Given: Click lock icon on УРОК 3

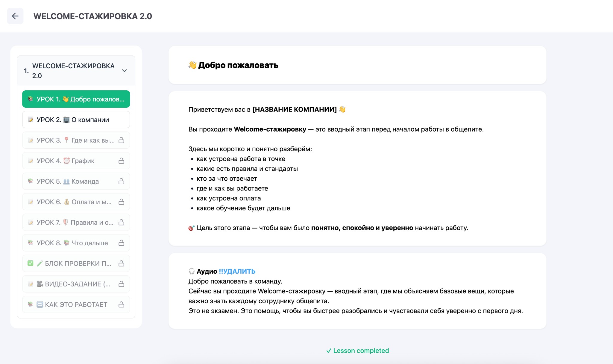Looking at the screenshot, I should 121,140.
